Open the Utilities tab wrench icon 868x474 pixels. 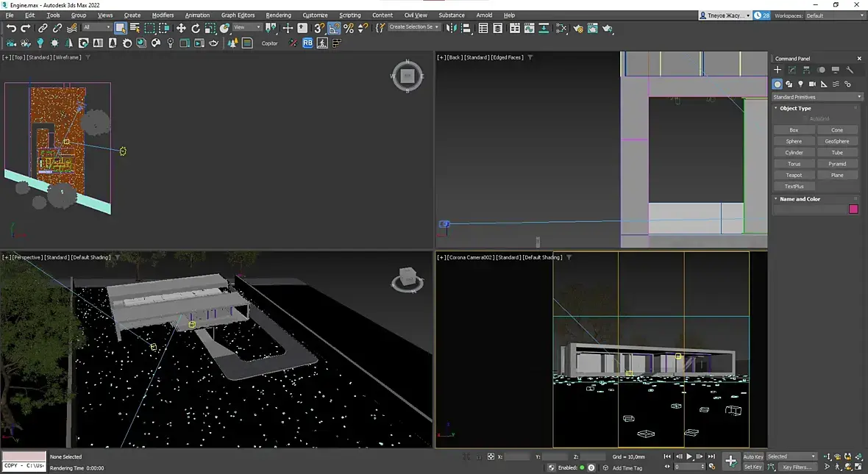(850, 70)
